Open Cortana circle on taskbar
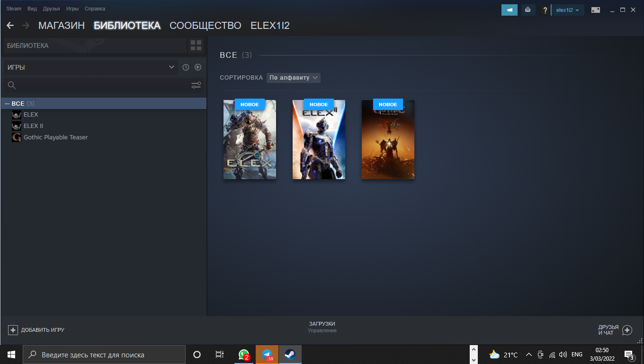The height and width of the screenshot is (364, 644). [x=197, y=355]
